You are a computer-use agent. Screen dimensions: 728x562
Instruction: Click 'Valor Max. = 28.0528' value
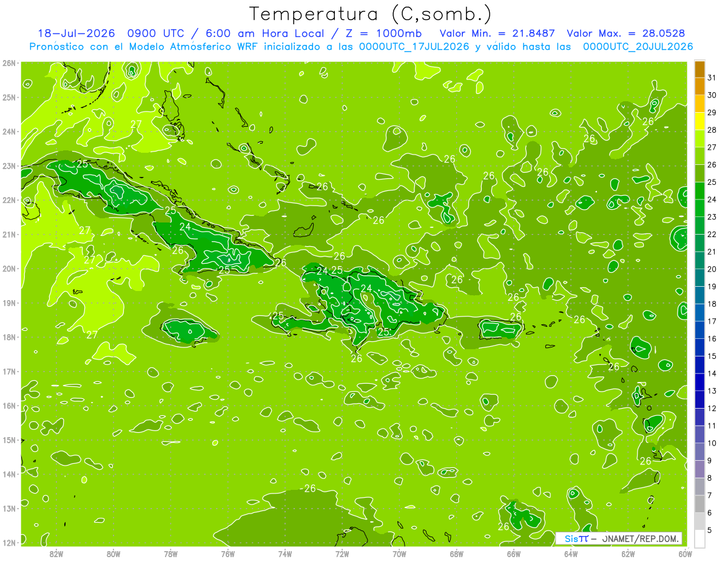pos(626,34)
